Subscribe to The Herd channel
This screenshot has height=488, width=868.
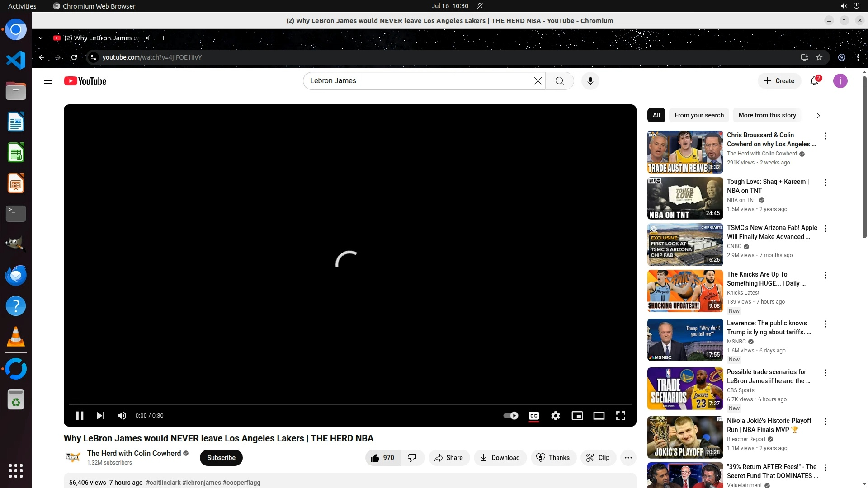(x=221, y=458)
